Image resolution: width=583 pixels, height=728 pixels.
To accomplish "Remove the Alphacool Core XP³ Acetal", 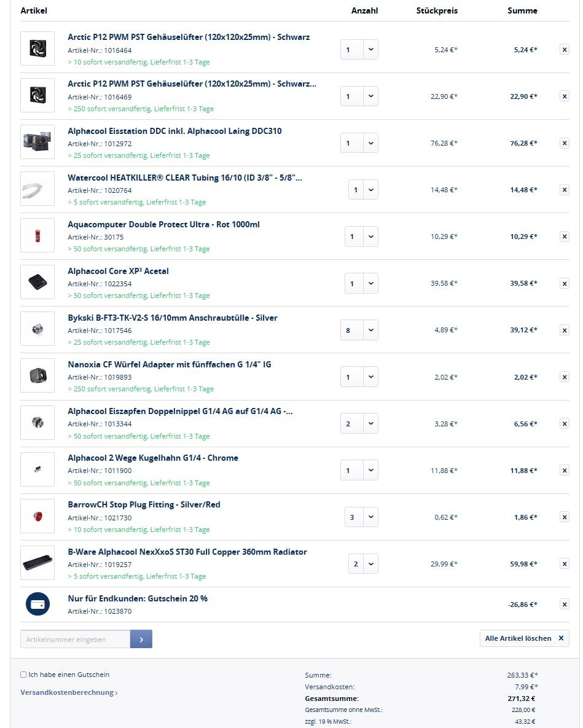I will (564, 283).
